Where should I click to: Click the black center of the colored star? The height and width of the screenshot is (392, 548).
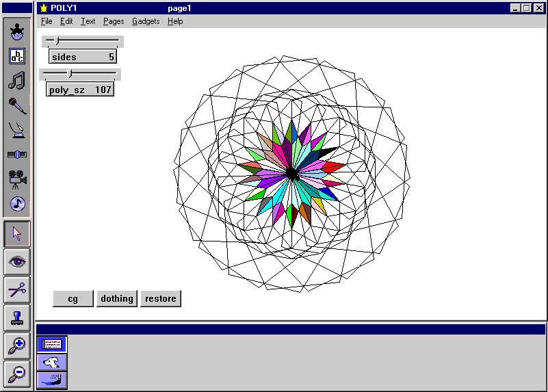pos(291,173)
